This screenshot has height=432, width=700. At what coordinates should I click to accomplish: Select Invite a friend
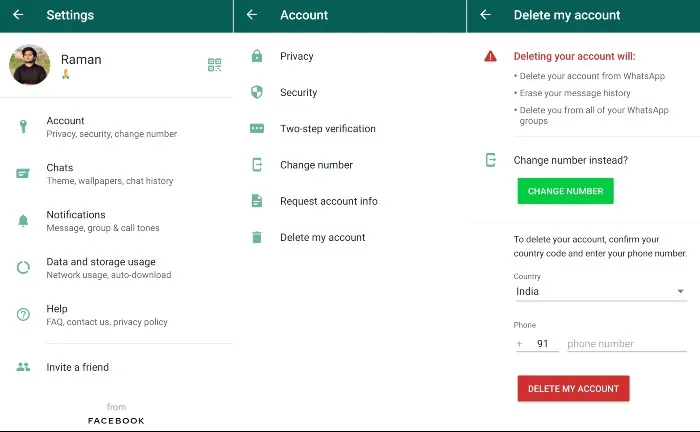coord(116,367)
